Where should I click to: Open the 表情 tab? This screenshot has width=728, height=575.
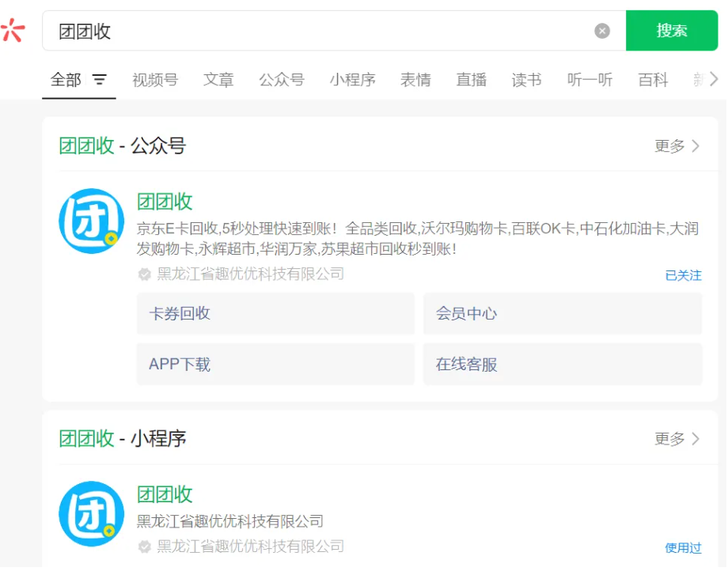click(x=416, y=80)
